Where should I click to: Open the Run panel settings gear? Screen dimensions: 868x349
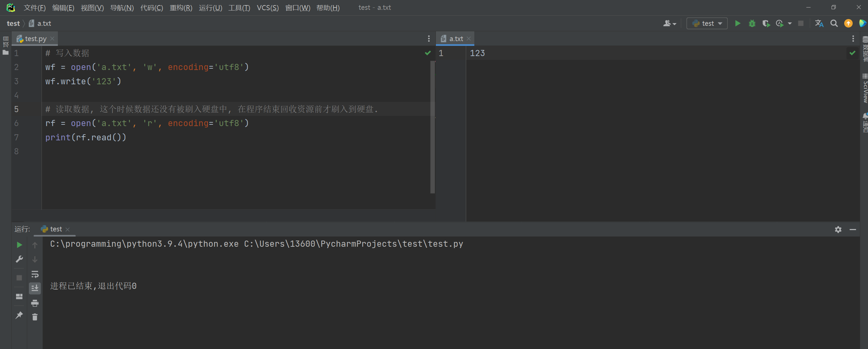(x=838, y=229)
